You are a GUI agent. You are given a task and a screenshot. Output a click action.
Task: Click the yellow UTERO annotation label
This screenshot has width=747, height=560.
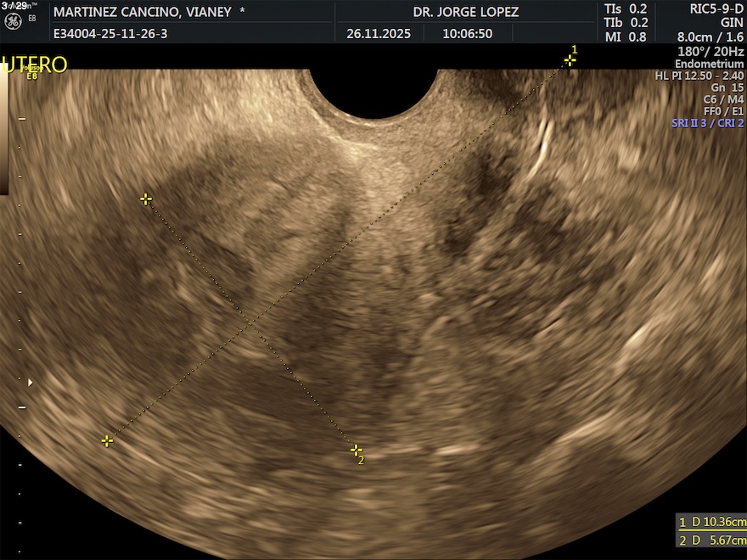[34, 66]
